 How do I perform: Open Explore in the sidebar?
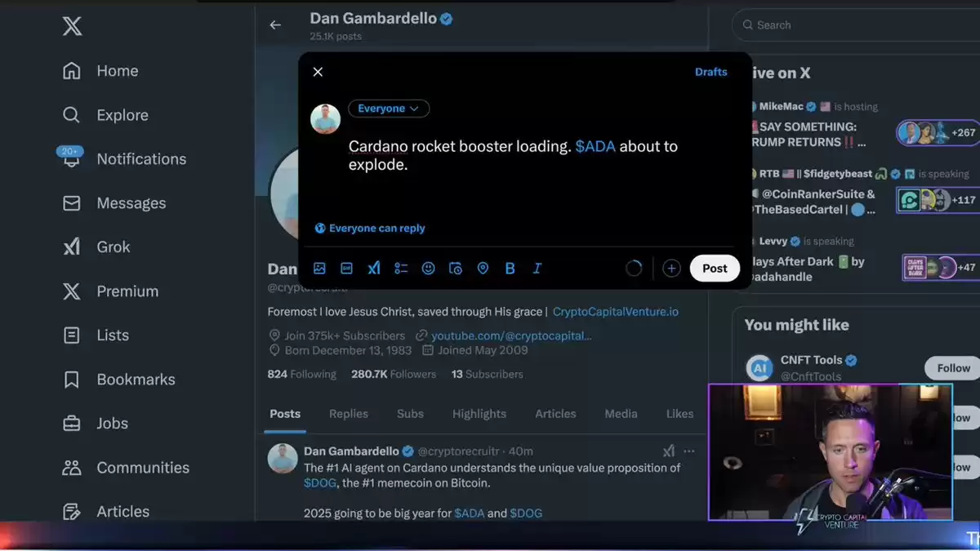pyautogui.click(x=105, y=115)
